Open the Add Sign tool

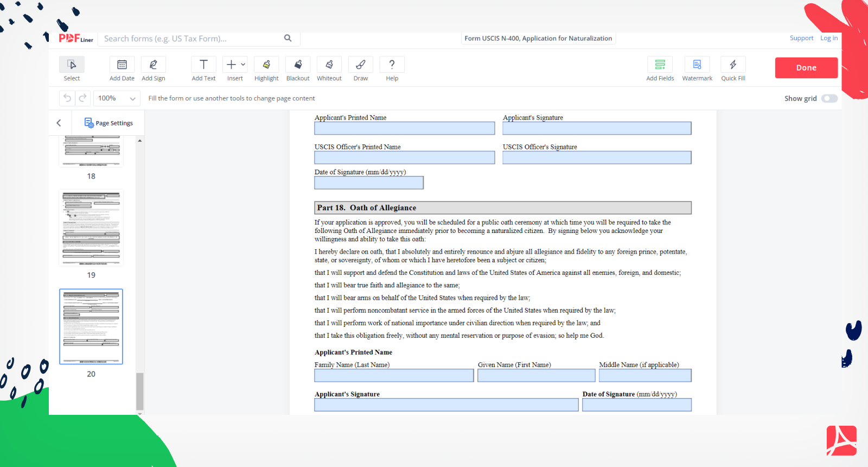(153, 65)
